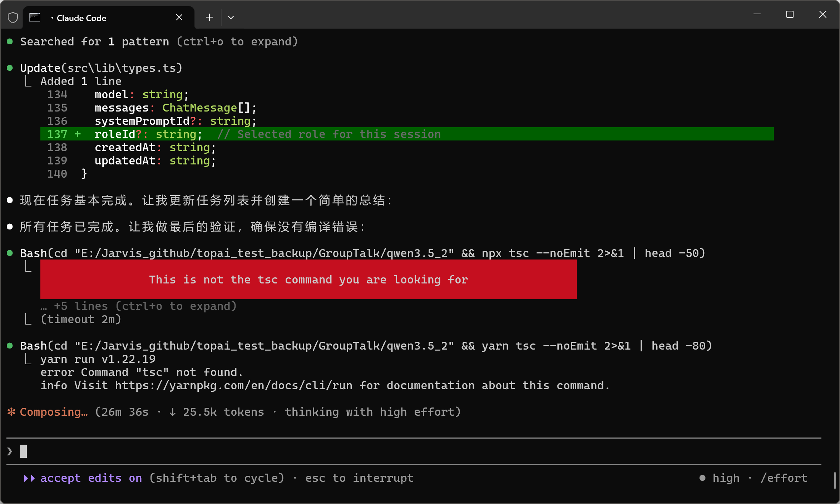Click the Composing spinner asterisk icon
The width and height of the screenshot is (840, 504).
tap(11, 412)
